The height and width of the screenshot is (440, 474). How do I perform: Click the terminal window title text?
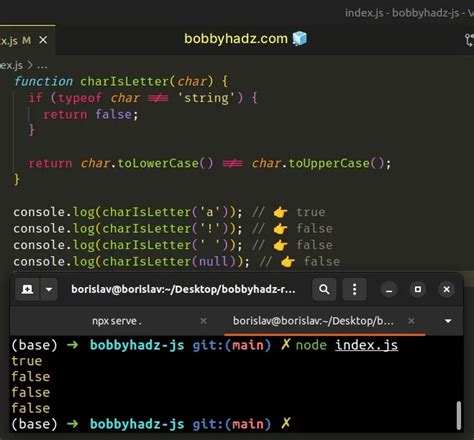pos(183,289)
